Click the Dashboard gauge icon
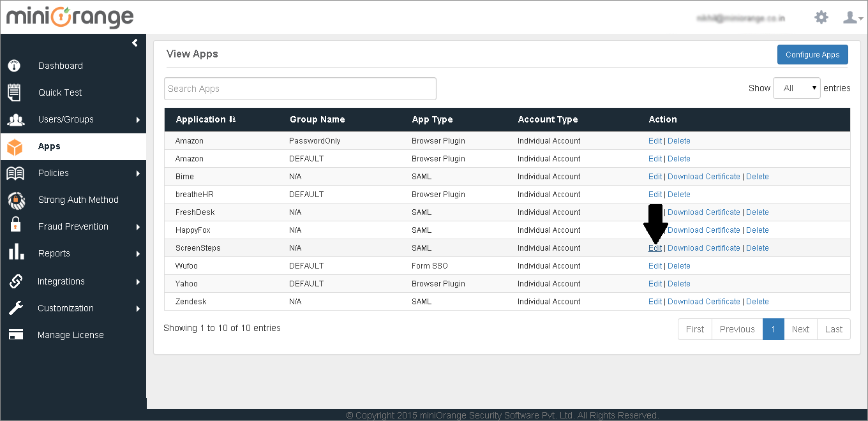 [14, 66]
